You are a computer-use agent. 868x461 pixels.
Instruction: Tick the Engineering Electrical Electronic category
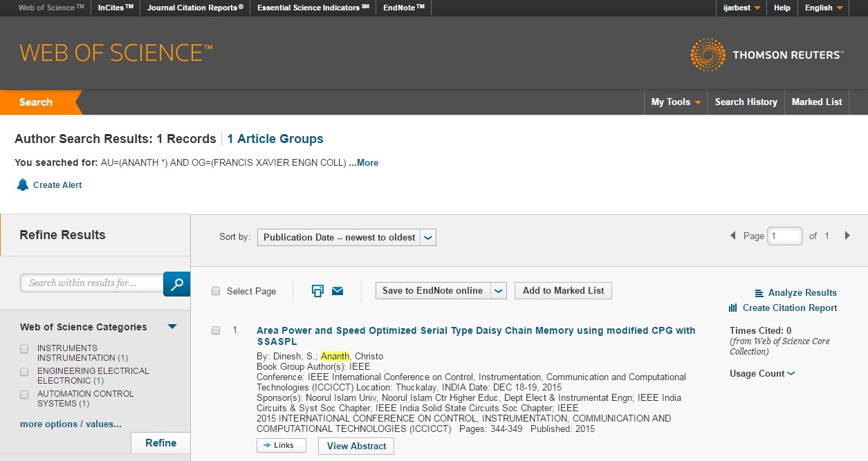(x=24, y=372)
